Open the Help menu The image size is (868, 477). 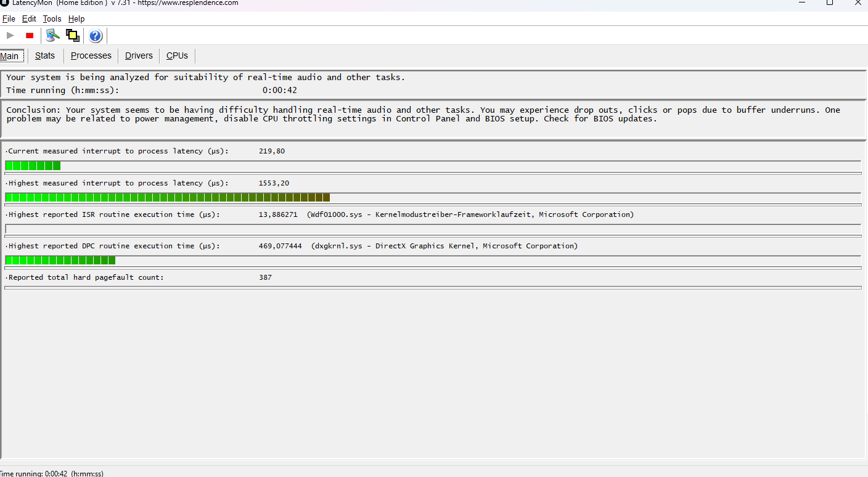point(76,19)
